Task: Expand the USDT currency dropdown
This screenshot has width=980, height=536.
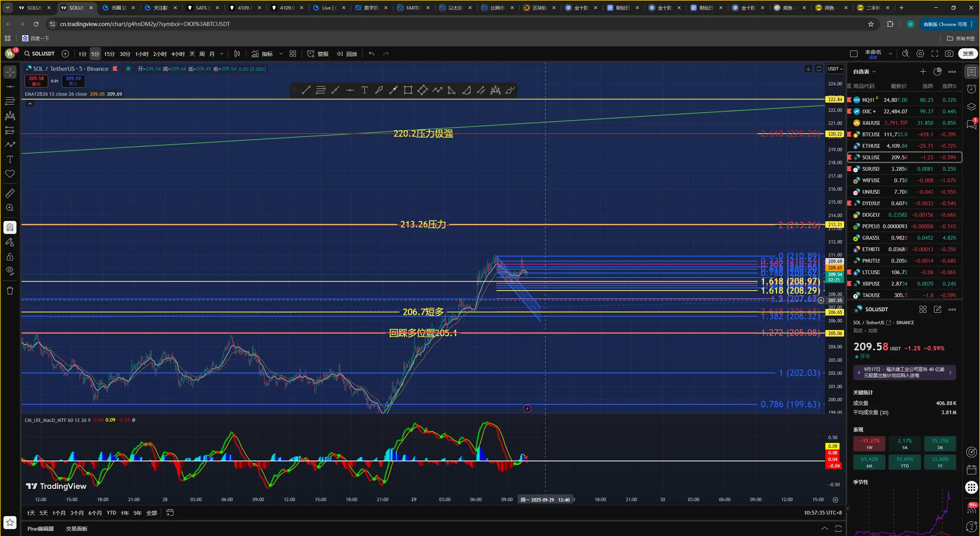Action: click(x=835, y=69)
